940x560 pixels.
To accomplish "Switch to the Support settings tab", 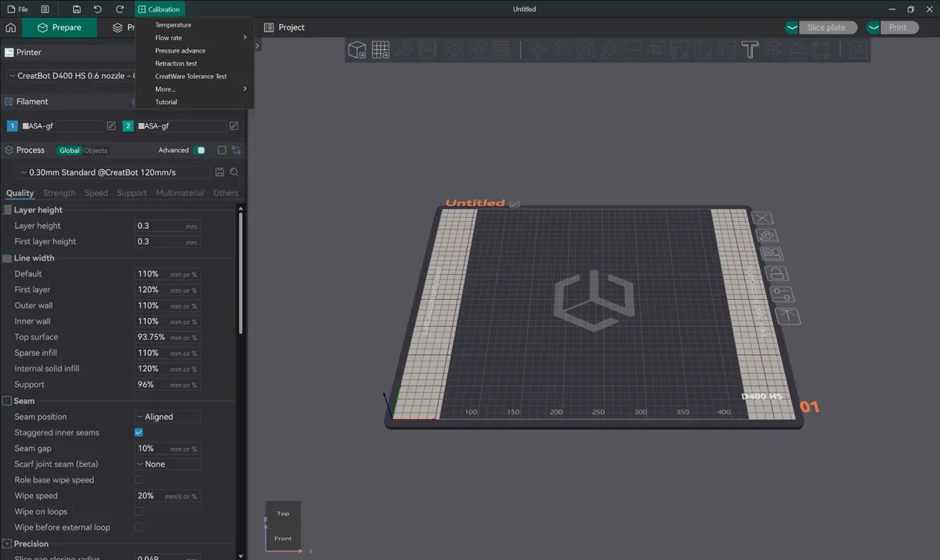I will [132, 193].
